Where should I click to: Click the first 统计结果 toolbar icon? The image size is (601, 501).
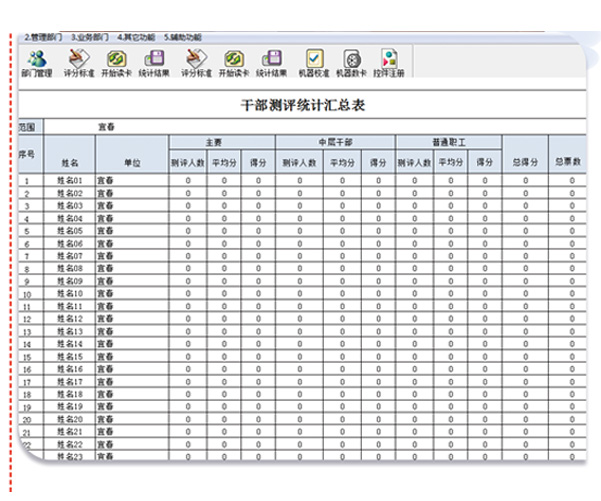pos(154,62)
